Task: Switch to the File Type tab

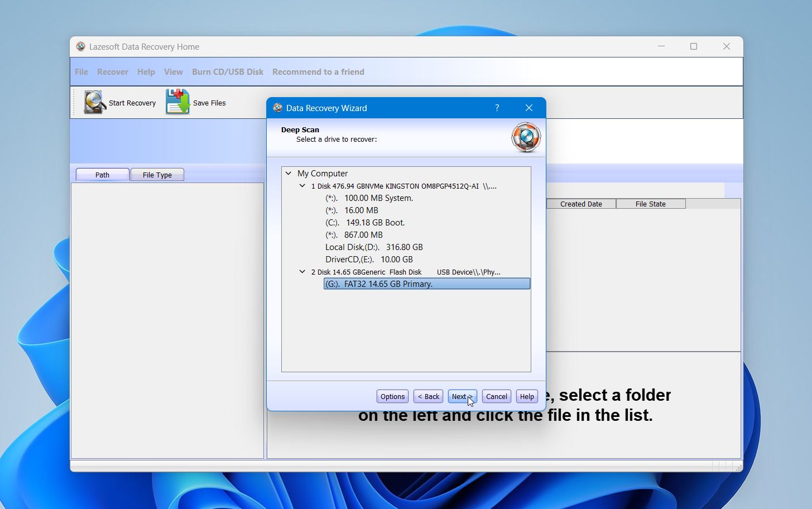Action: coord(157,174)
